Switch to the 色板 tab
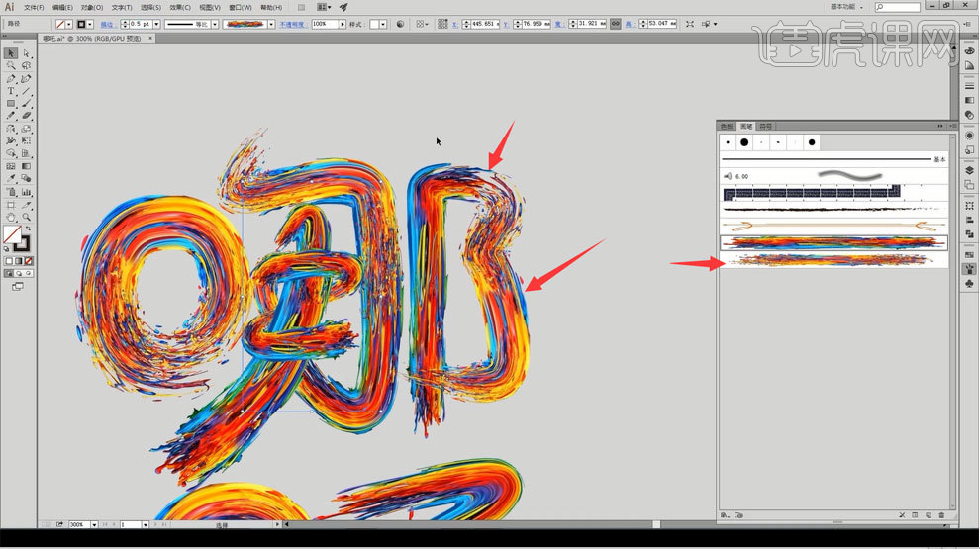Image resolution: width=980 pixels, height=549 pixels. 728,127
